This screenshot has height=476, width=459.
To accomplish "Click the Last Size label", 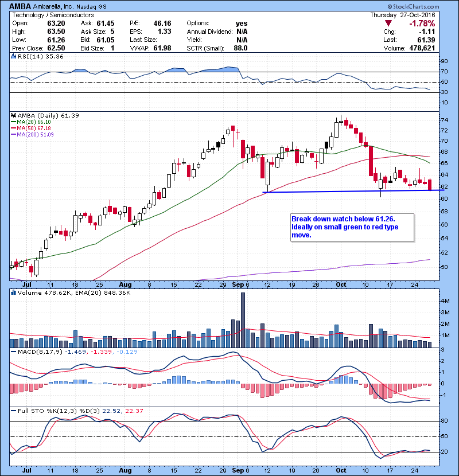I will pos(143,40).
